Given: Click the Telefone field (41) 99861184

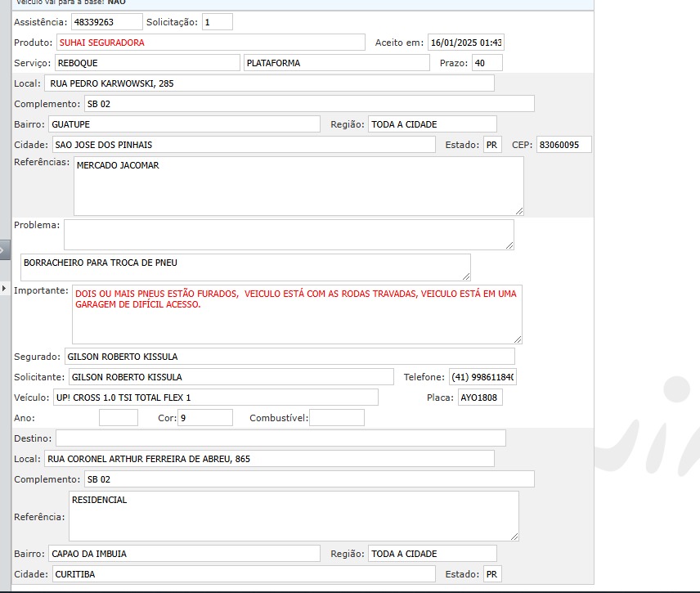Looking at the screenshot, I should click(x=482, y=377).
